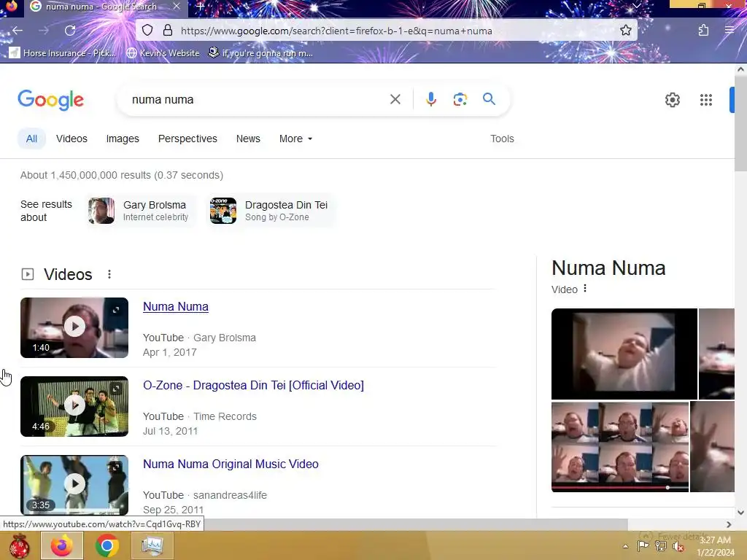The image size is (747, 560).
Task: Open the Numa Numa video link
Action: (x=176, y=307)
